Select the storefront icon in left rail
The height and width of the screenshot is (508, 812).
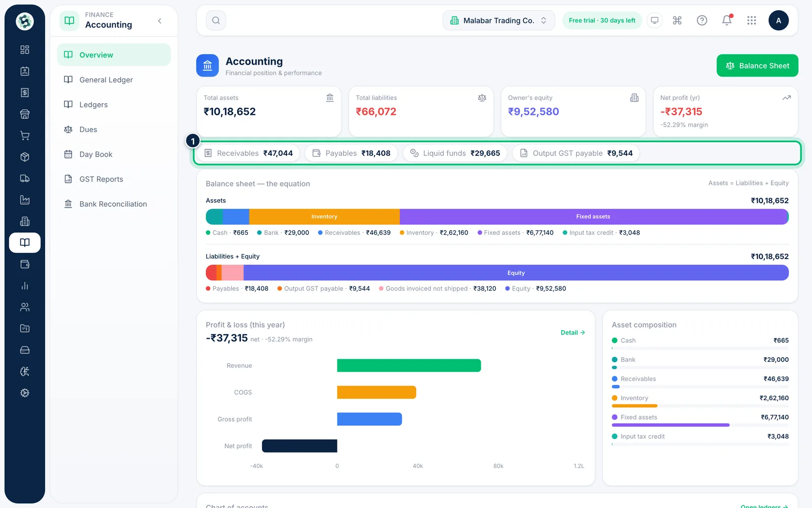(x=25, y=114)
